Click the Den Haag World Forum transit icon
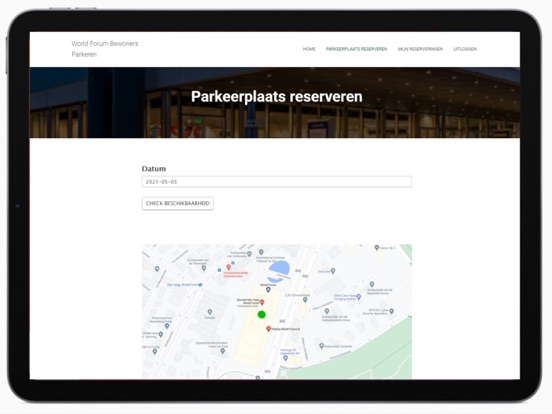Viewport: 552px width, 414px height. click(x=200, y=285)
